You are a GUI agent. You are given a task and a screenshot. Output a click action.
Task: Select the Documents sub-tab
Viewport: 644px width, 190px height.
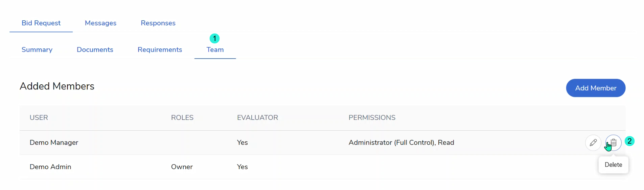[95, 50]
